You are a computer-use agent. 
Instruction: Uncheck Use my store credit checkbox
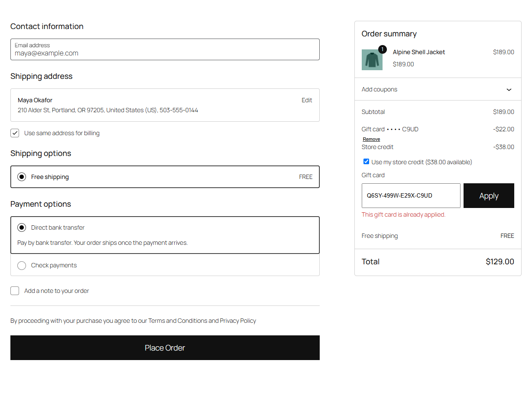point(366,162)
